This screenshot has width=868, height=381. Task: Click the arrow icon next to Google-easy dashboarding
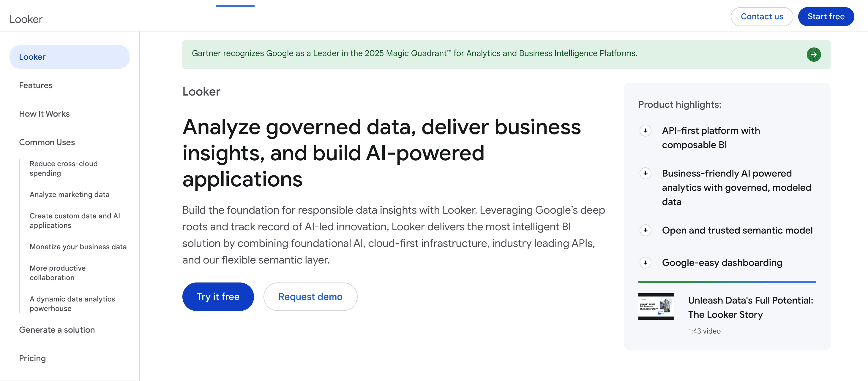point(645,263)
